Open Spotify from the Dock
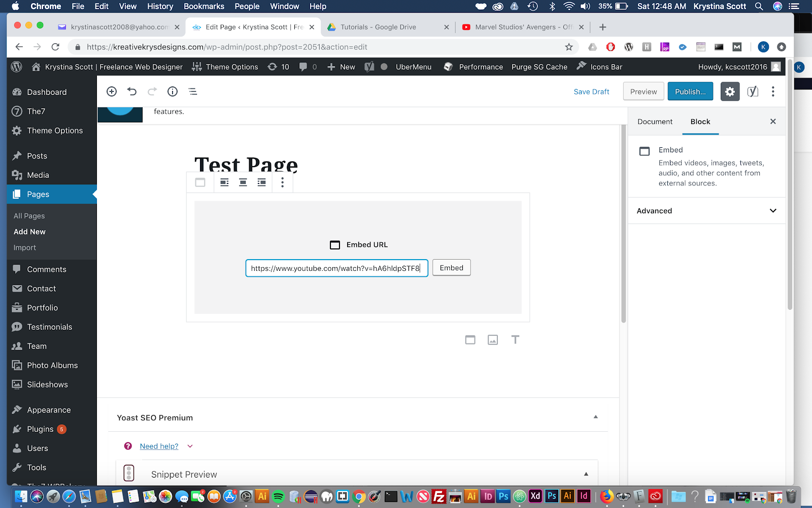Image resolution: width=812 pixels, height=508 pixels. 278,496
